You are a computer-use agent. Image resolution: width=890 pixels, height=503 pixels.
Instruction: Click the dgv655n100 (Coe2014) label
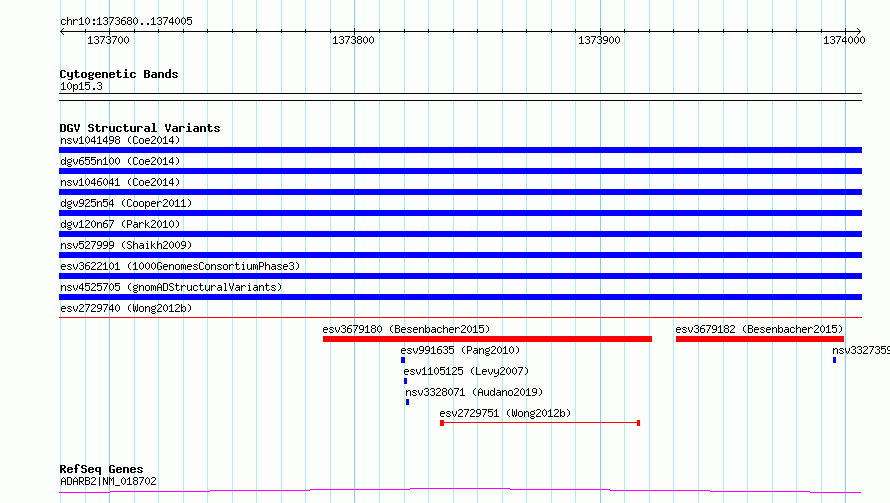[x=120, y=161]
